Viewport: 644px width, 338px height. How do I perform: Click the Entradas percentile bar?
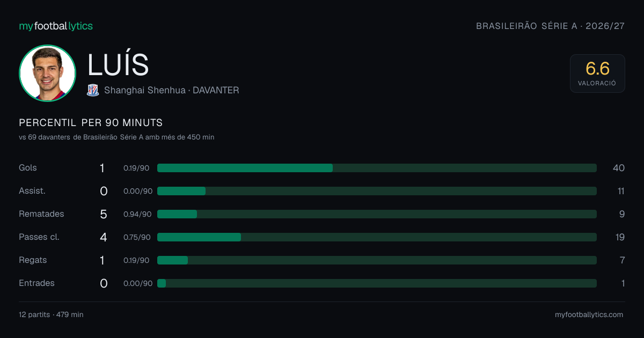tap(377, 283)
